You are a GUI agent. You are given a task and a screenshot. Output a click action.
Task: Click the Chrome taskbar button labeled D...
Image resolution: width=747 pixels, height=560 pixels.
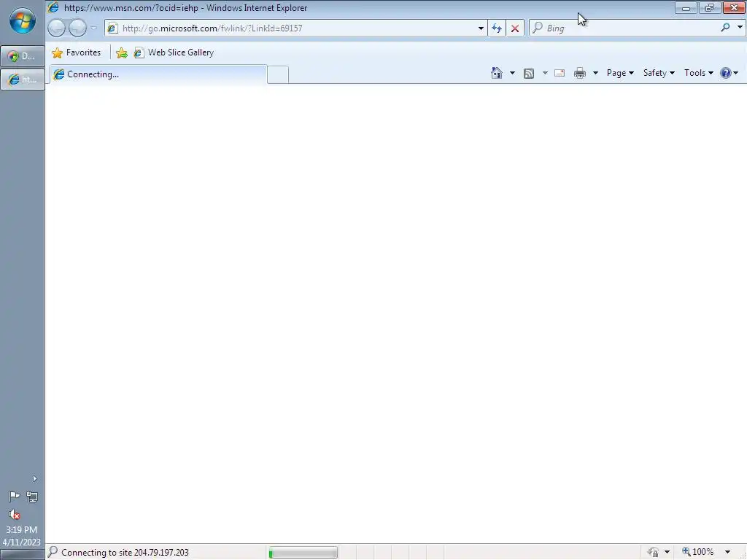click(x=23, y=56)
